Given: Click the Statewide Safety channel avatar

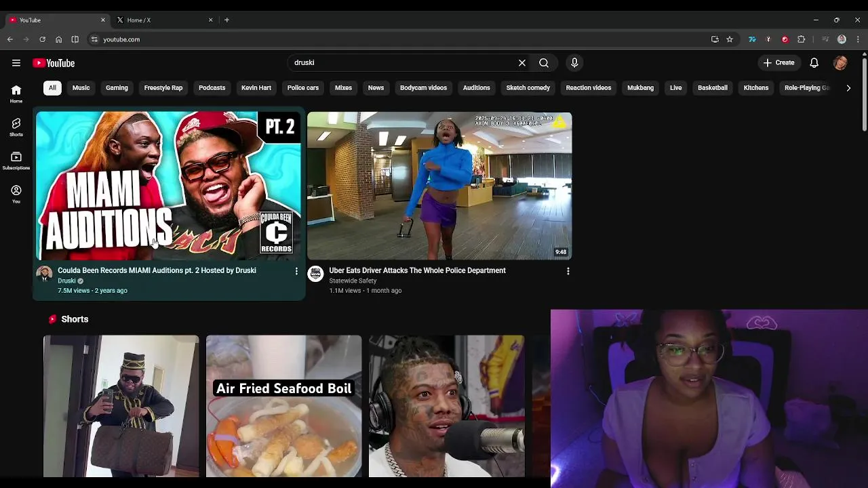Looking at the screenshot, I should 315,274.
